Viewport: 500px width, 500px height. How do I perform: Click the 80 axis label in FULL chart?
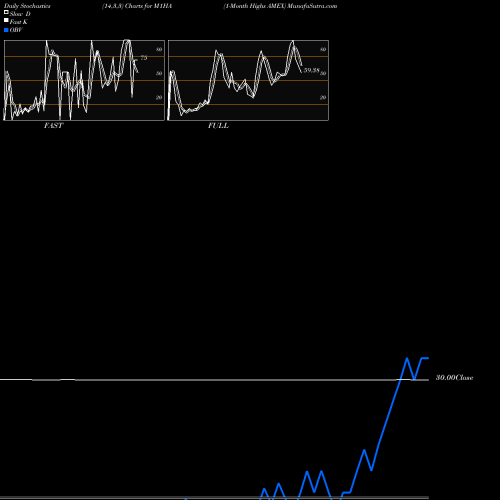(323, 49)
